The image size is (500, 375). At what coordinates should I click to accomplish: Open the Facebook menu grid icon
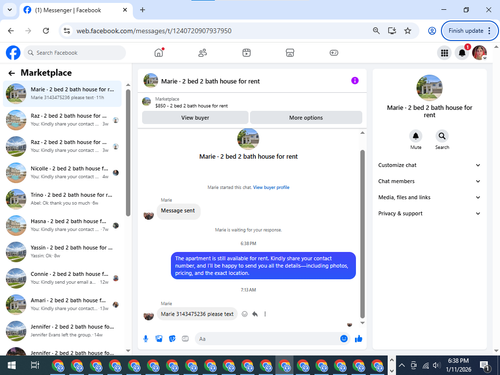coord(444,53)
